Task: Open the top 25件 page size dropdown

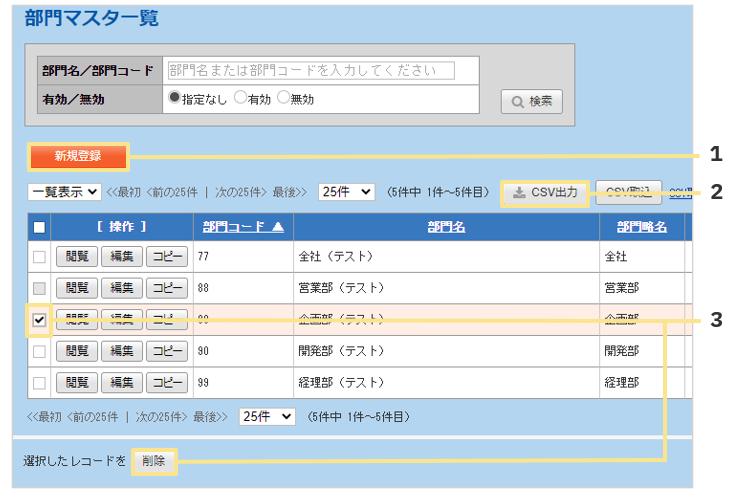Action: (346, 192)
